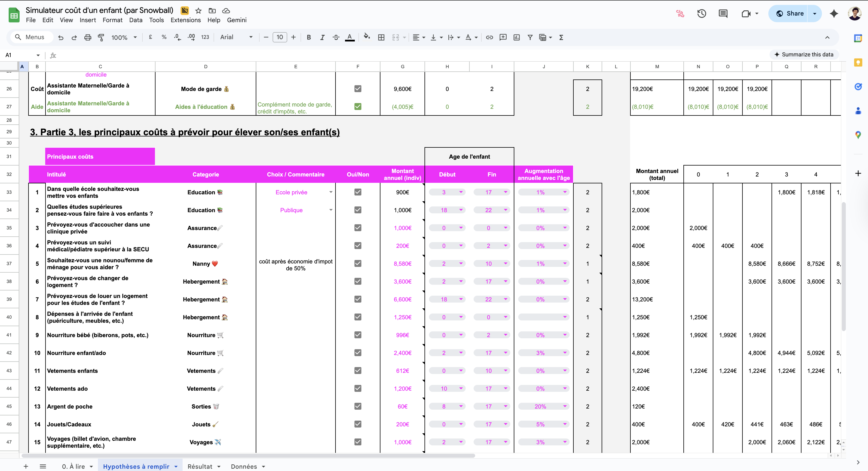Open the functions sigma icon
This screenshot has width=868, height=471.
(x=561, y=37)
